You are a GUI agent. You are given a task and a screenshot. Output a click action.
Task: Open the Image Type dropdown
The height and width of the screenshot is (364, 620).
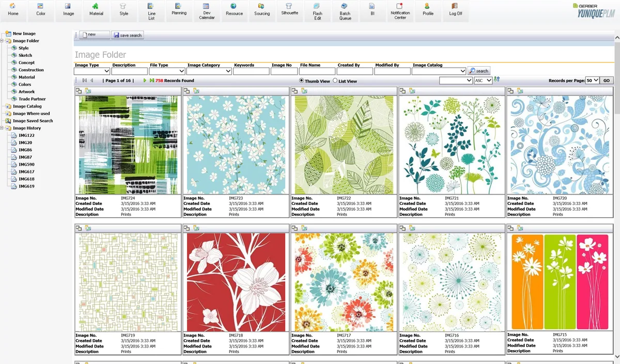click(x=92, y=71)
